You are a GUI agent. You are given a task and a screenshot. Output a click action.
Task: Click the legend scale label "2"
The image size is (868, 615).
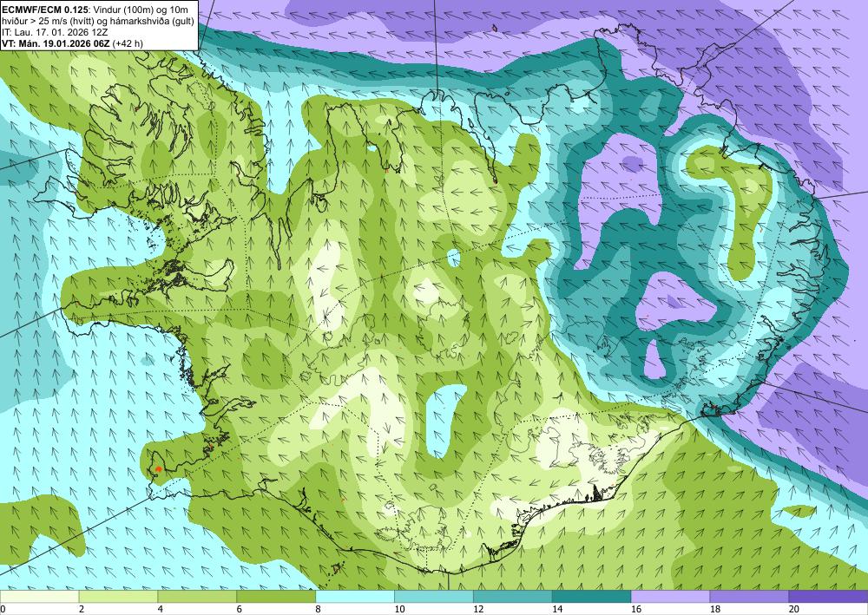[x=82, y=609]
